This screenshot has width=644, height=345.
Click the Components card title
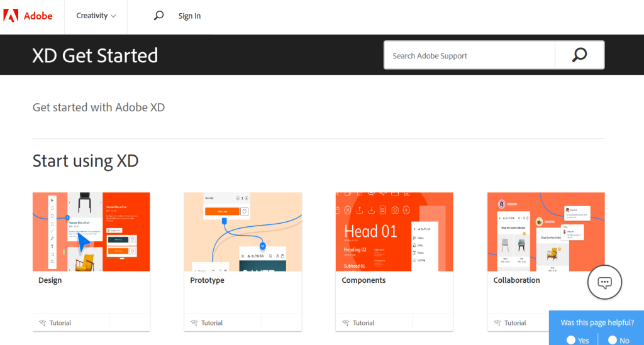coord(364,280)
